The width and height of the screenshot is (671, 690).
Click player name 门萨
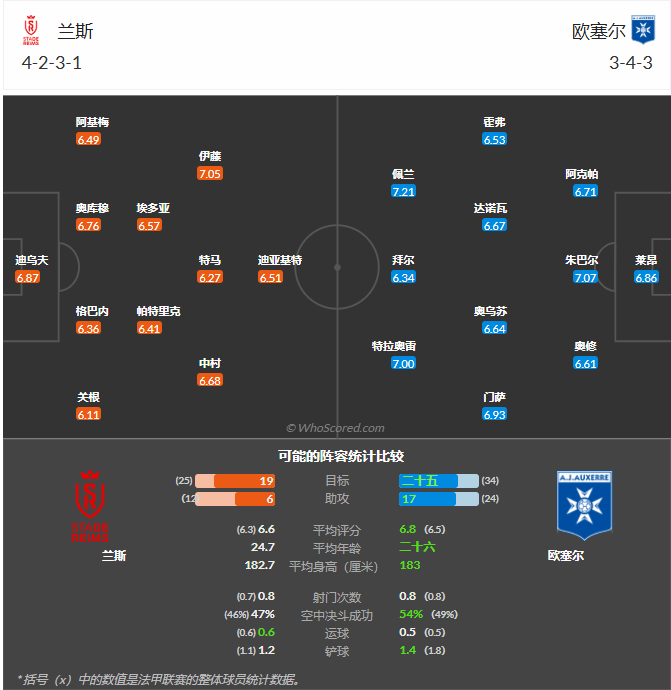point(494,397)
